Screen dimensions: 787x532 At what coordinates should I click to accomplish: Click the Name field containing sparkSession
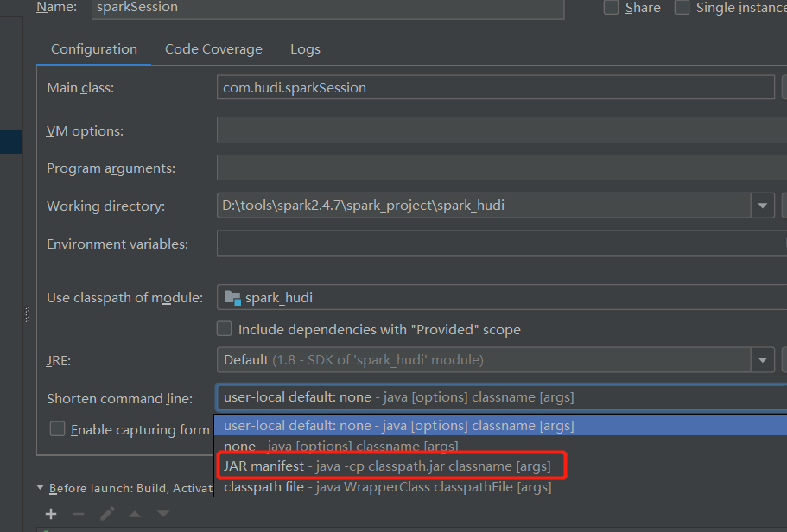(x=327, y=9)
